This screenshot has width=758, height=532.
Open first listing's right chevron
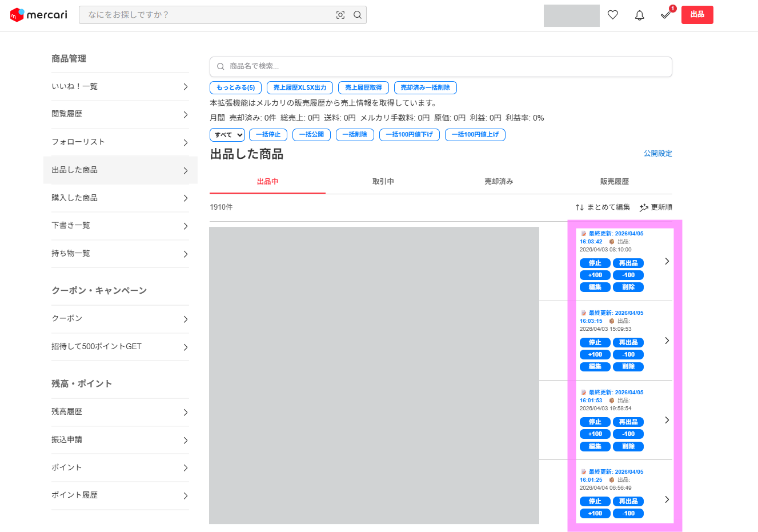(x=667, y=261)
